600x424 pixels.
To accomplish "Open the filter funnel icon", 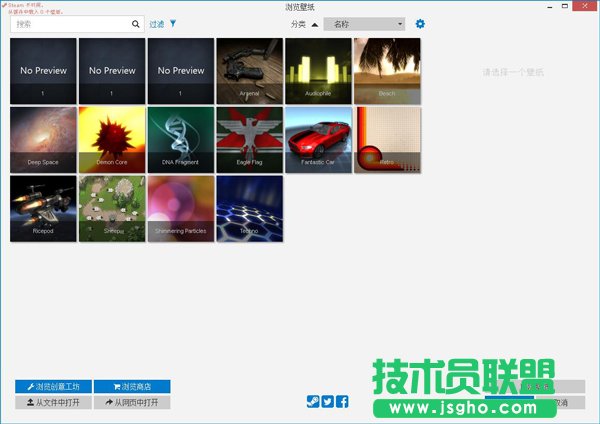I will 173,23.
